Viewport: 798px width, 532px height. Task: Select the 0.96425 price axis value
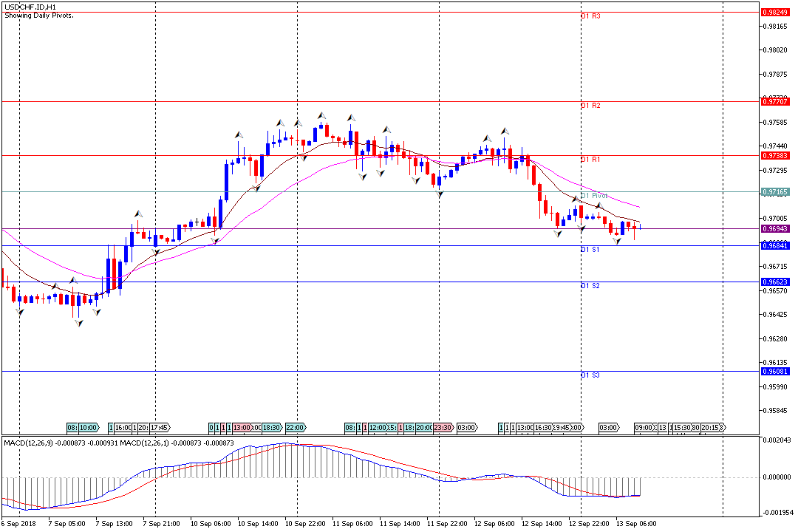point(776,315)
